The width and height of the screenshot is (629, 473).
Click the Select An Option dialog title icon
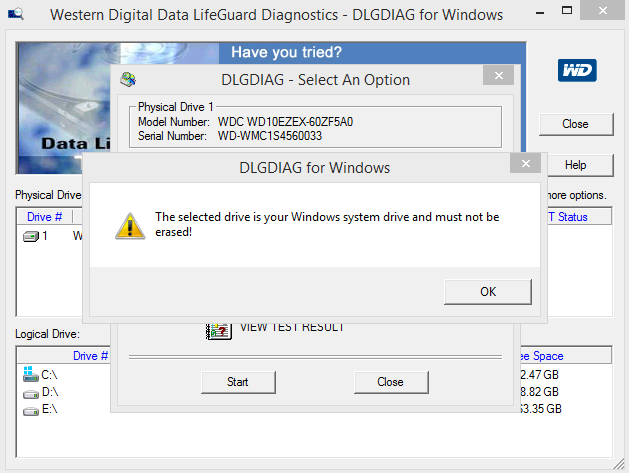128,79
